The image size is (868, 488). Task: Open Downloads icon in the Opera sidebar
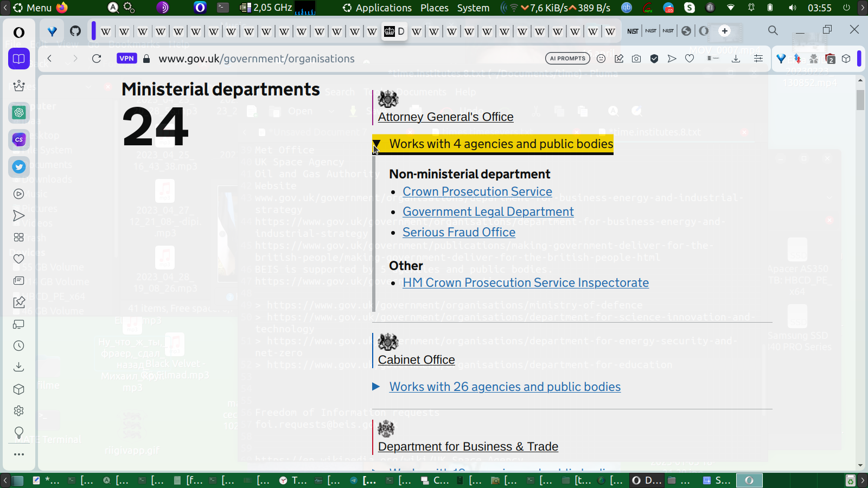[19, 367]
